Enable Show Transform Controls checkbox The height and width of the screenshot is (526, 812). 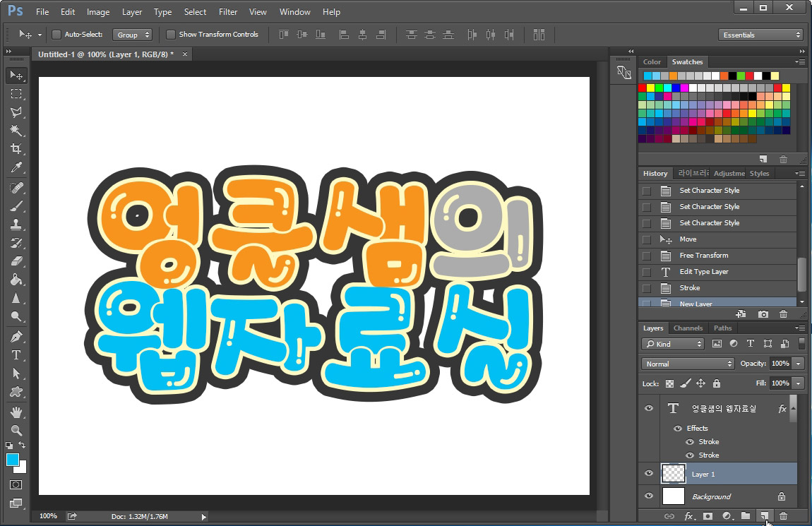click(170, 35)
